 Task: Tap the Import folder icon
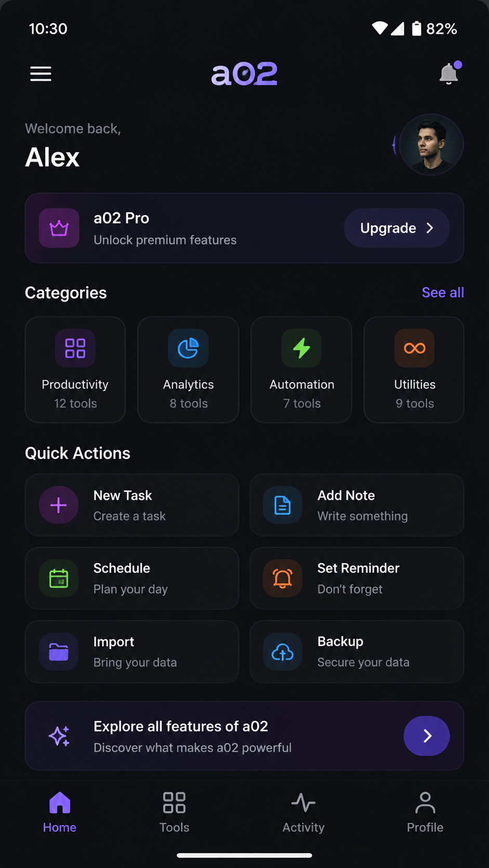pyautogui.click(x=59, y=652)
